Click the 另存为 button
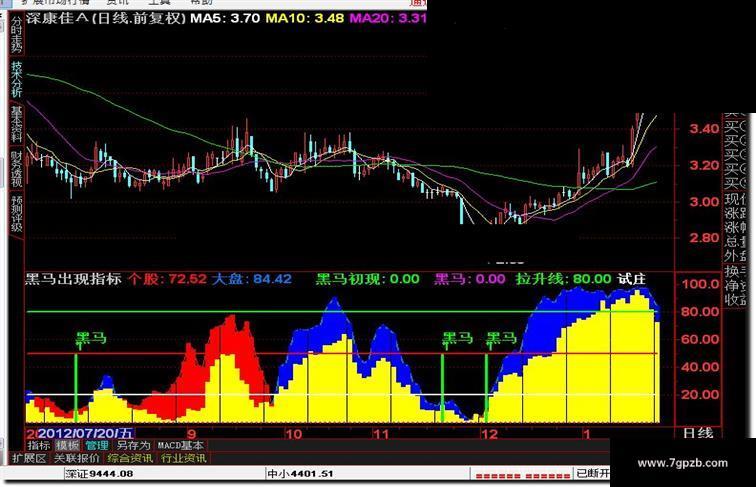756x487 pixels. pos(134,446)
